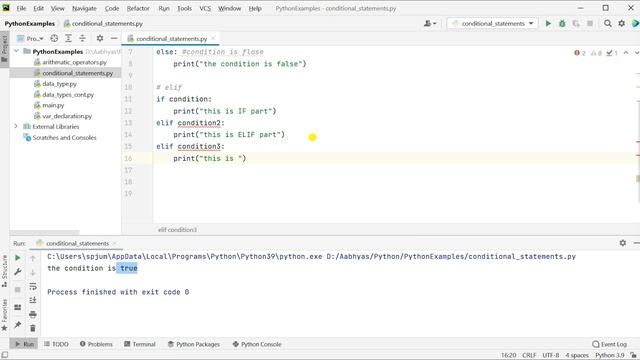Open Python Console tool window
640x360 pixels.
point(257,344)
